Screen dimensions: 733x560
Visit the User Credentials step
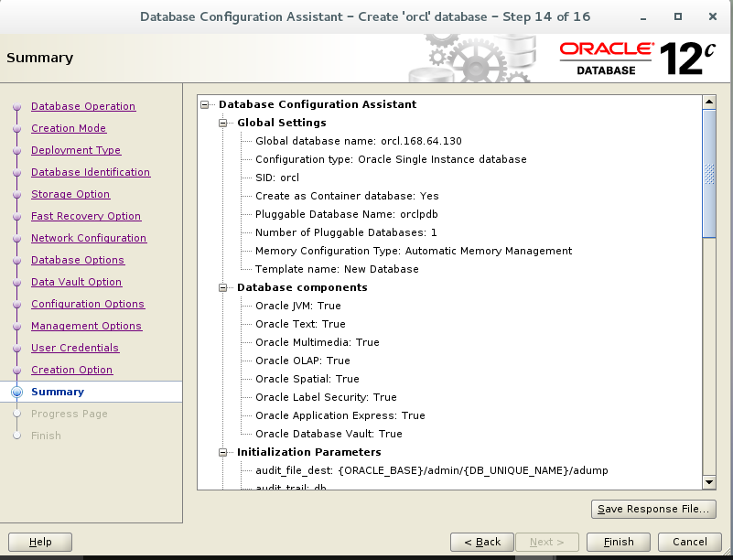click(75, 348)
